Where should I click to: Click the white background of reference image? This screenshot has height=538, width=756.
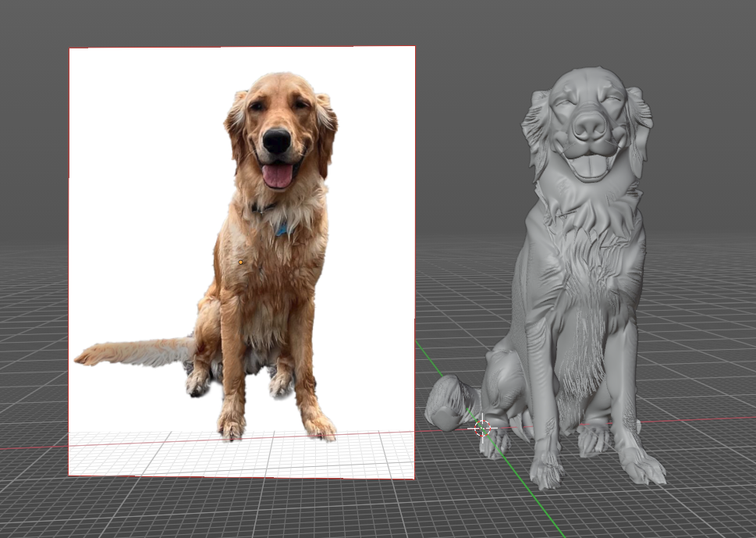(x=144, y=193)
